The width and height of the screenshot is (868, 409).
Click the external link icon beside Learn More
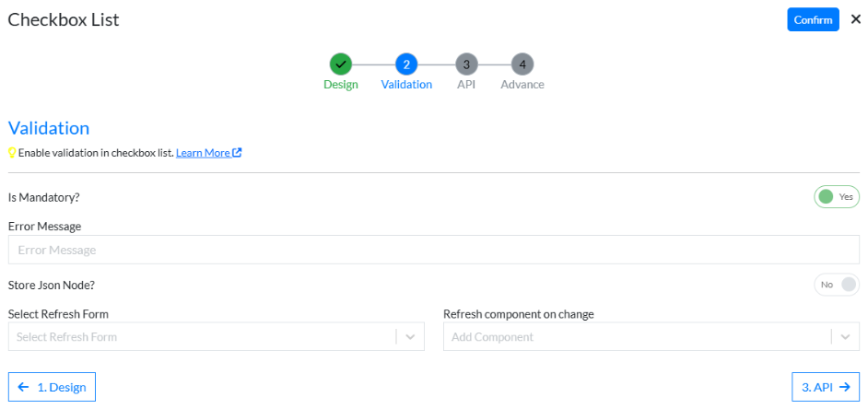click(237, 153)
